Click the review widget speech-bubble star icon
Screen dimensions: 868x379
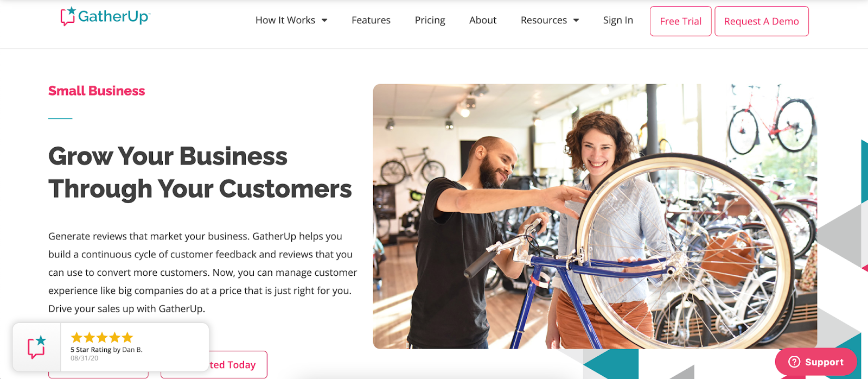pyautogui.click(x=37, y=348)
